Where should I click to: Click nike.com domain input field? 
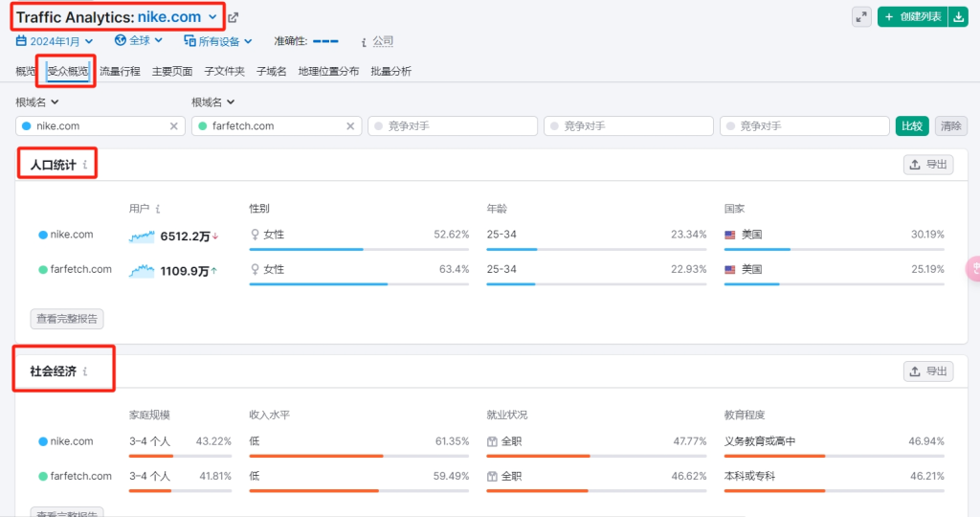point(100,126)
